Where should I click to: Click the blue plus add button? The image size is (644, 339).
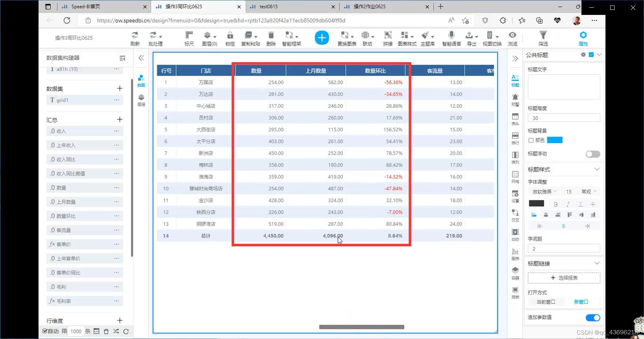coord(322,38)
